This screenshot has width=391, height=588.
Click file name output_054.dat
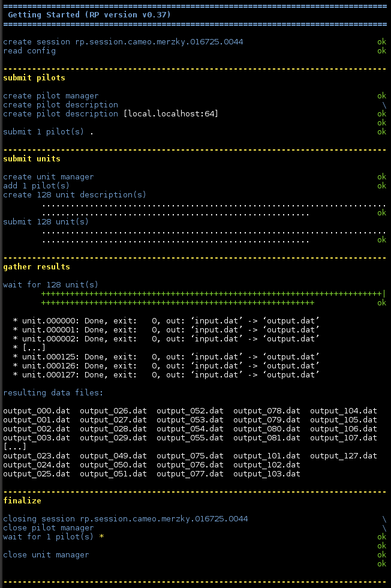pyautogui.click(x=190, y=428)
